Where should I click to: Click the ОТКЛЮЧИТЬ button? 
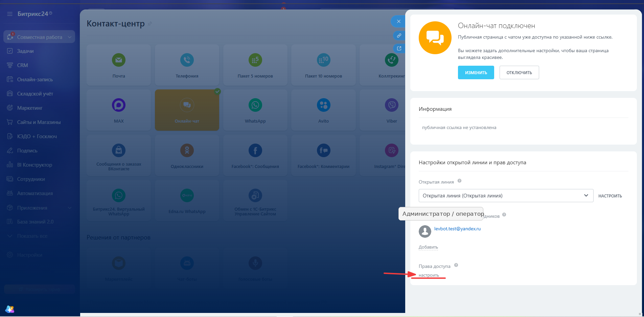(x=519, y=72)
